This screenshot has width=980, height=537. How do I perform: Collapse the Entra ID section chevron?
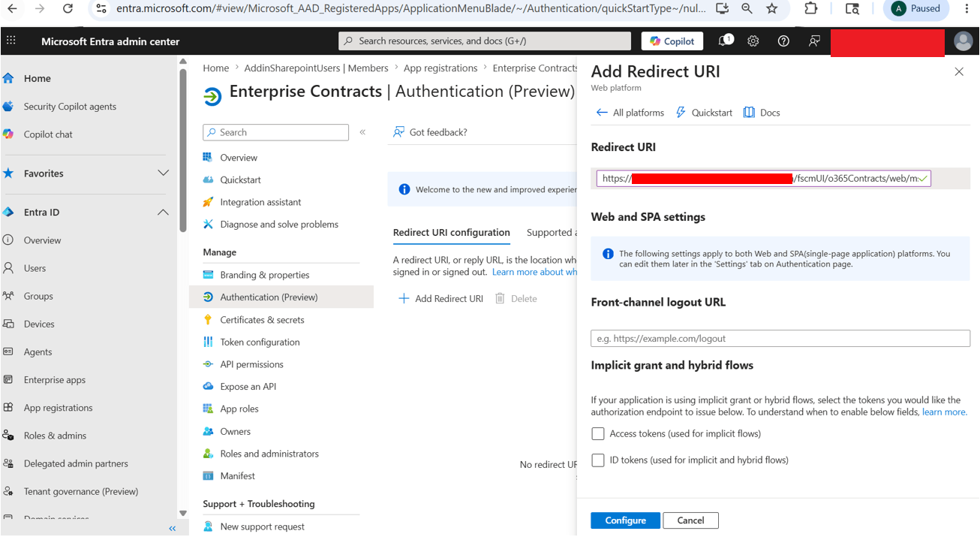[x=163, y=213]
